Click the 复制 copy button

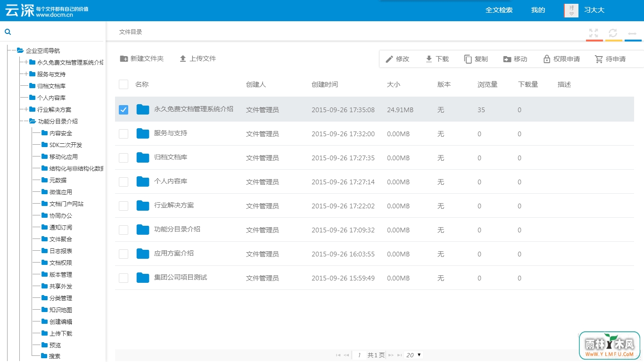tap(476, 59)
